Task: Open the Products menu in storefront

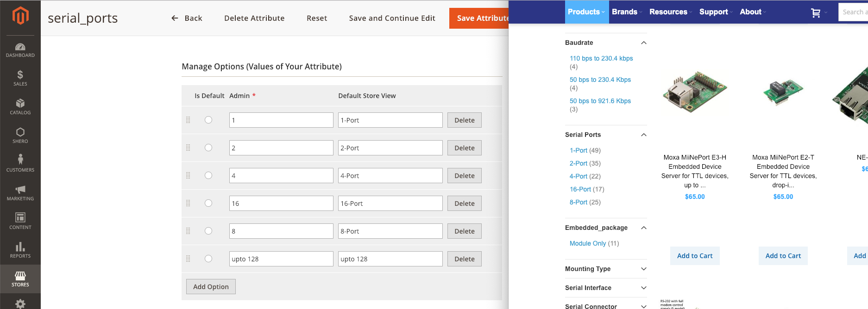Action: click(x=586, y=12)
